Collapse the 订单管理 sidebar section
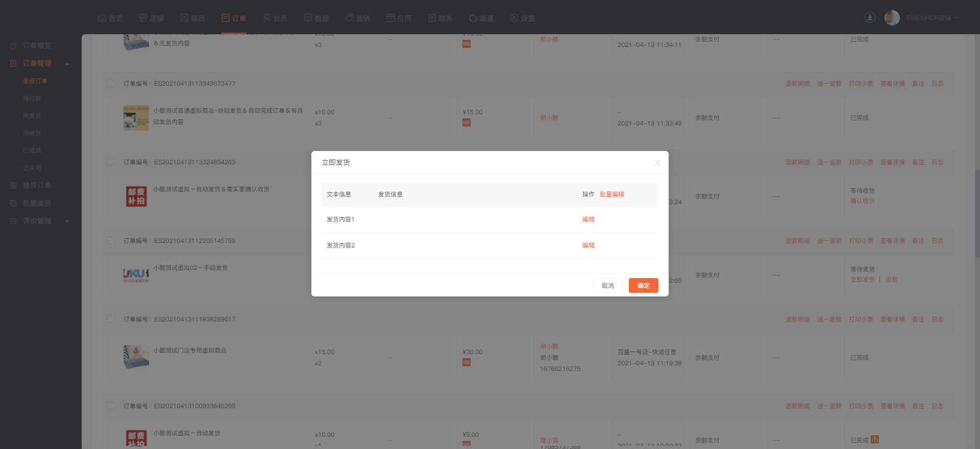 67,64
